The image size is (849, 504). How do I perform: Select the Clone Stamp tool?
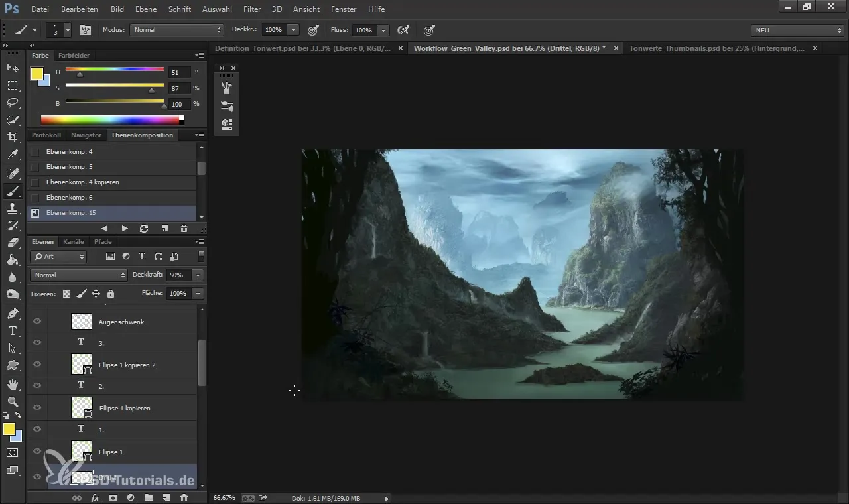12,208
